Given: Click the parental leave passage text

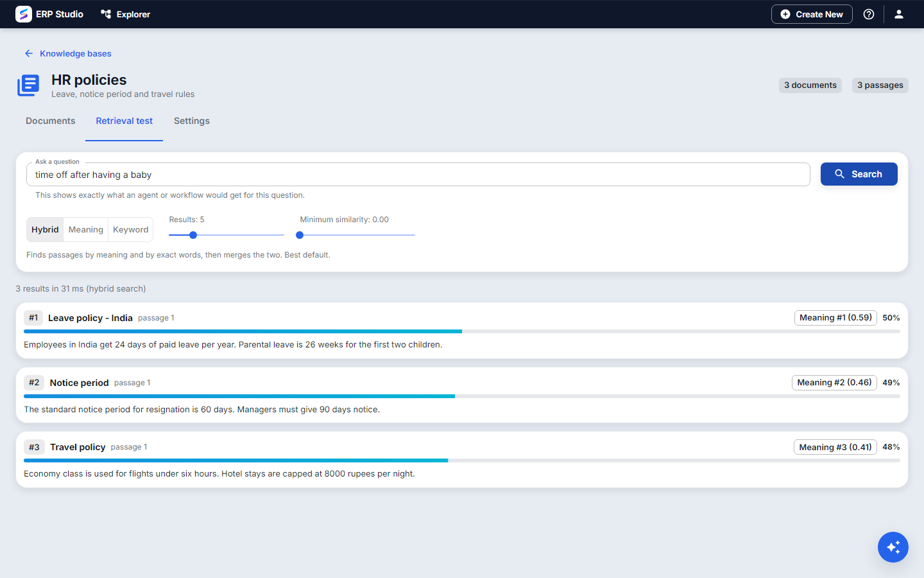Looking at the screenshot, I should 233,345.
